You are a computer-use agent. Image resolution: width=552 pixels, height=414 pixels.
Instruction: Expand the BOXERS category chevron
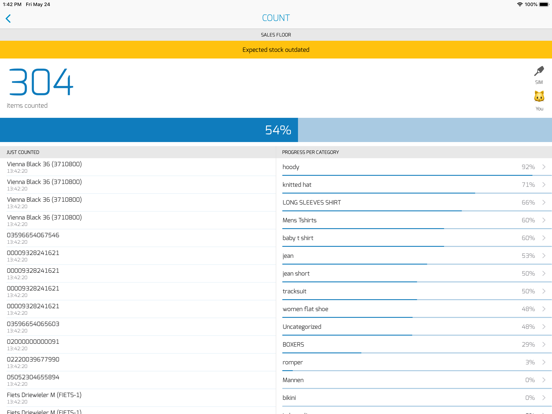click(544, 344)
